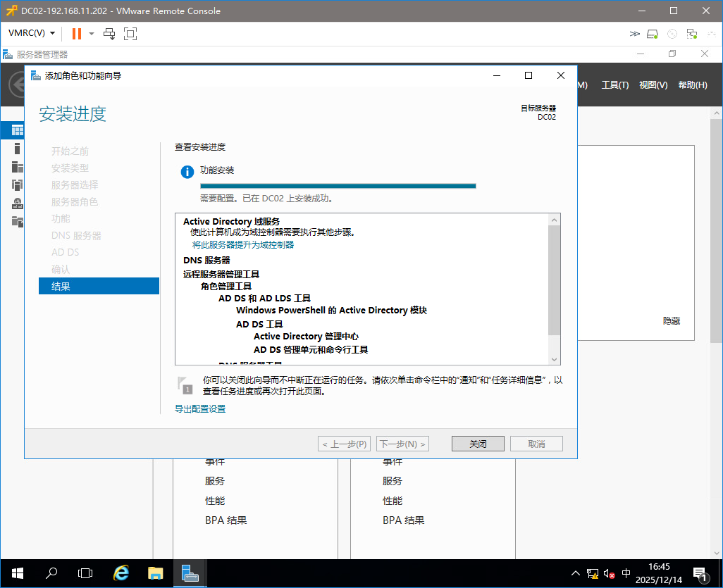Click the VMRC network adapter icon
The width and height of the screenshot is (723, 588).
click(x=692, y=34)
